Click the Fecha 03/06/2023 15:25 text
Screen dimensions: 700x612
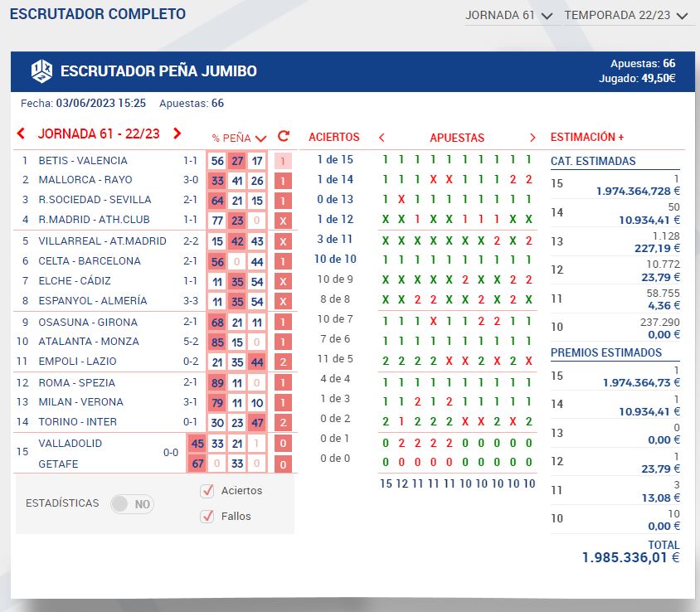(83, 103)
